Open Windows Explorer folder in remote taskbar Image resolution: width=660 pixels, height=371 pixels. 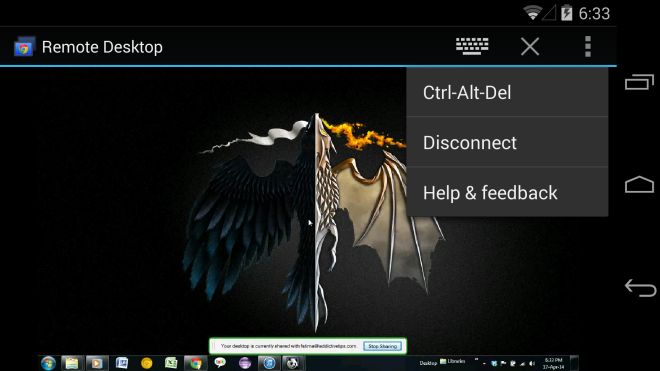(72, 363)
